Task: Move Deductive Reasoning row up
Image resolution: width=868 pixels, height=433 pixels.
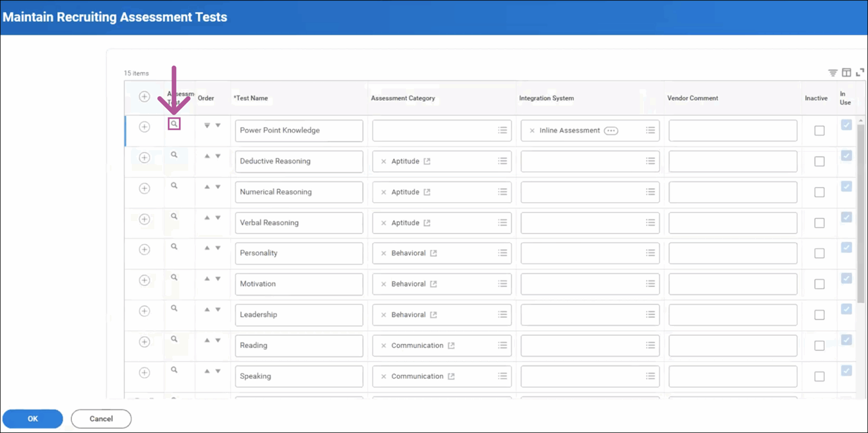Action: (x=207, y=156)
